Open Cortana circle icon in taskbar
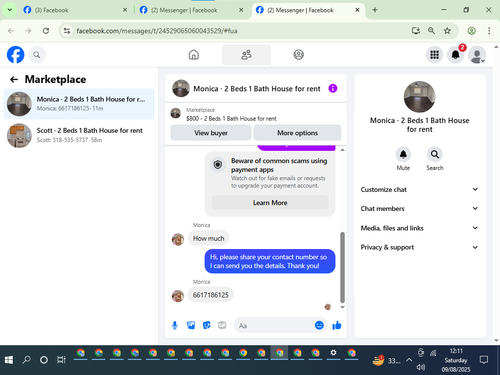Viewport: 500px width, 375px height. click(x=44, y=360)
